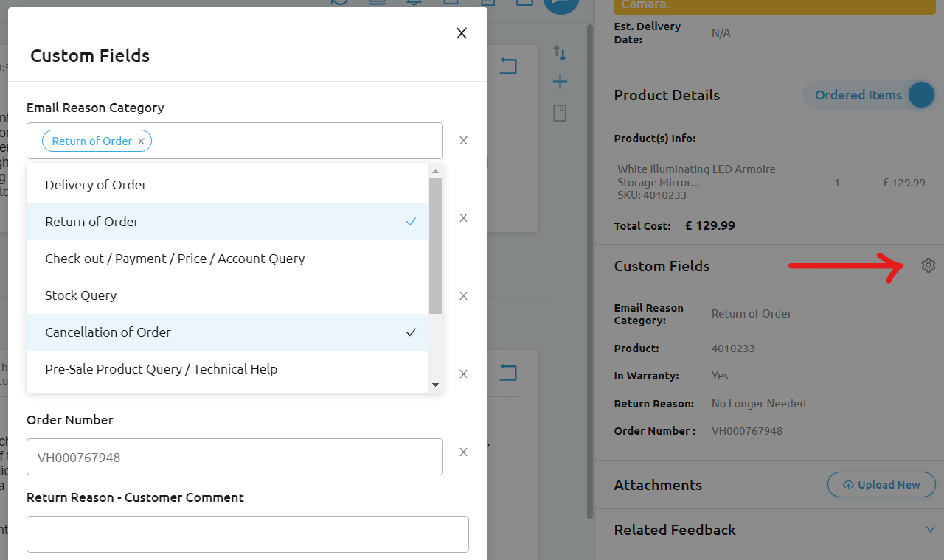This screenshot has height=560, width=944.
Task: Click the Return Reason Customer Comment field
Action: tap(247, 534)
